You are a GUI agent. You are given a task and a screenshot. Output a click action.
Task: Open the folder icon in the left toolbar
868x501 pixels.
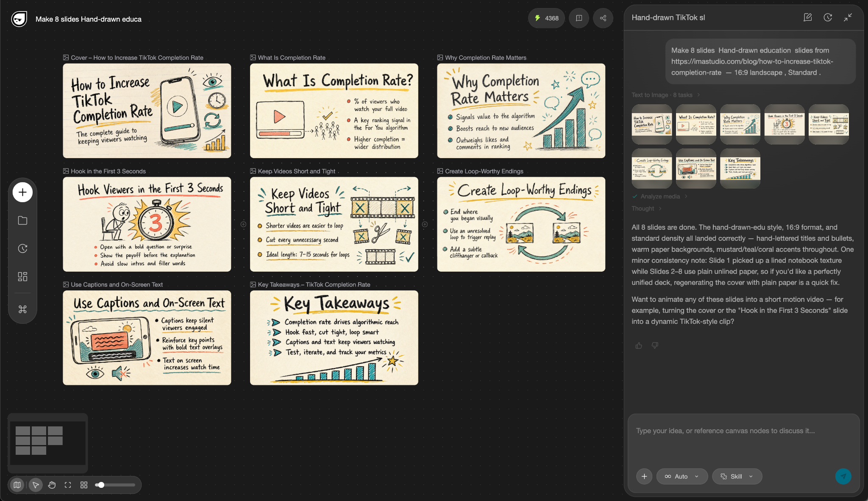click(22, 220)
